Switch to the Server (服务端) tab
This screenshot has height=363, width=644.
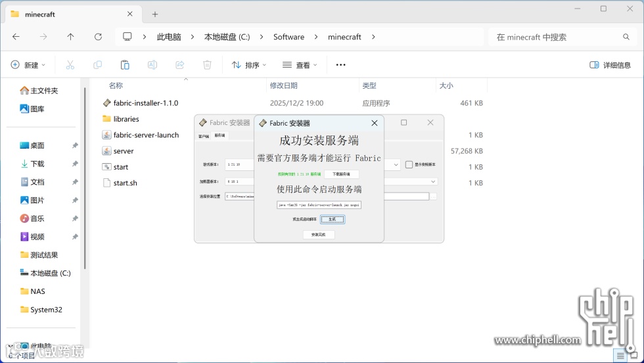point(219,135)
